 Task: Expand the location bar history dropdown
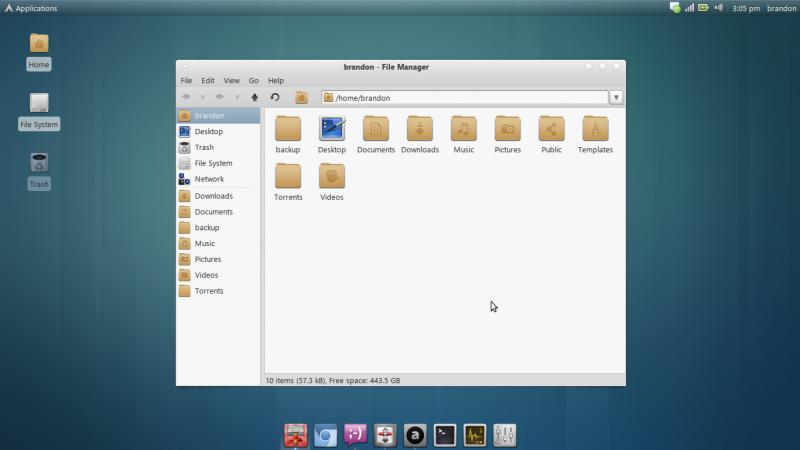coord(616,97)
